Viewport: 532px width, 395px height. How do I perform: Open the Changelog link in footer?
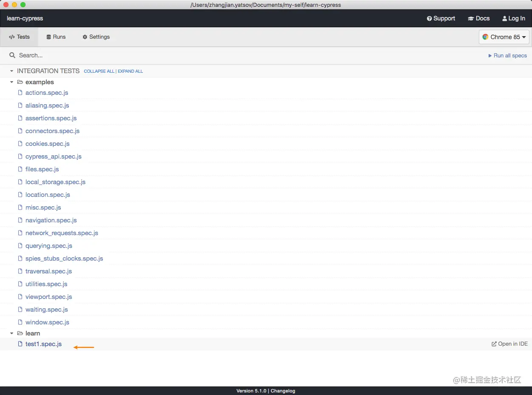(x=283, y=391)
